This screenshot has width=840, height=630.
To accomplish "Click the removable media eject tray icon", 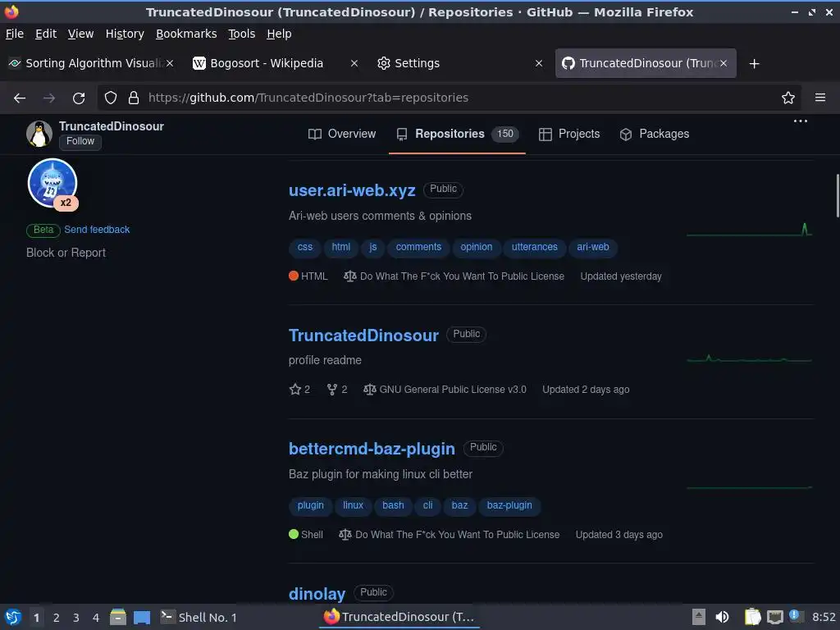I will coord(699,617).
